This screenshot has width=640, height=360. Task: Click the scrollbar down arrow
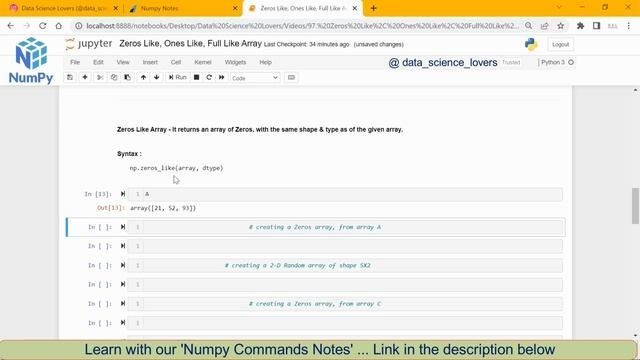636,336
